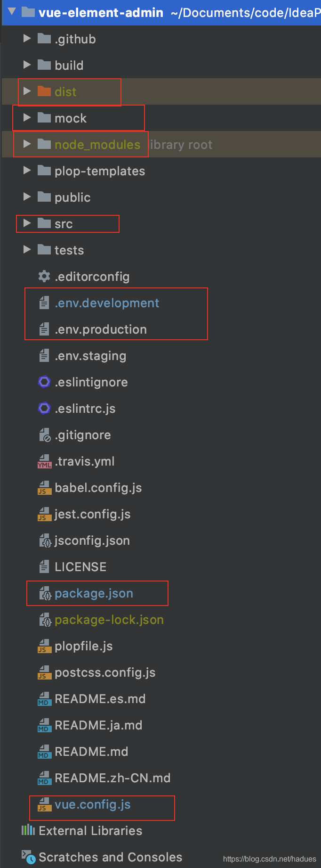This screenshot has height=868, width=321.
Task: Click the ESLint hexagon icon beside .eslintrc.js
Action: (44, 409)
